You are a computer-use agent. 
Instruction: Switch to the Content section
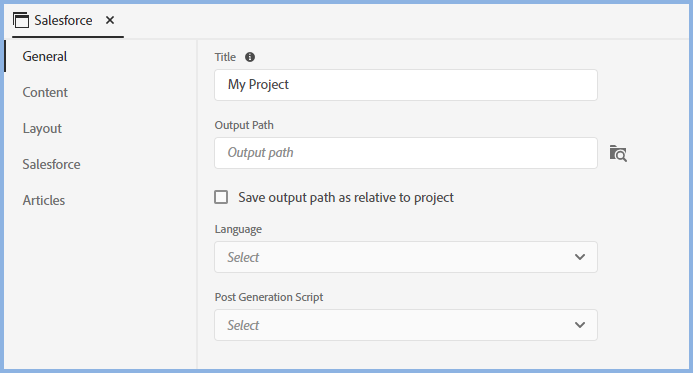click(45, 92)
